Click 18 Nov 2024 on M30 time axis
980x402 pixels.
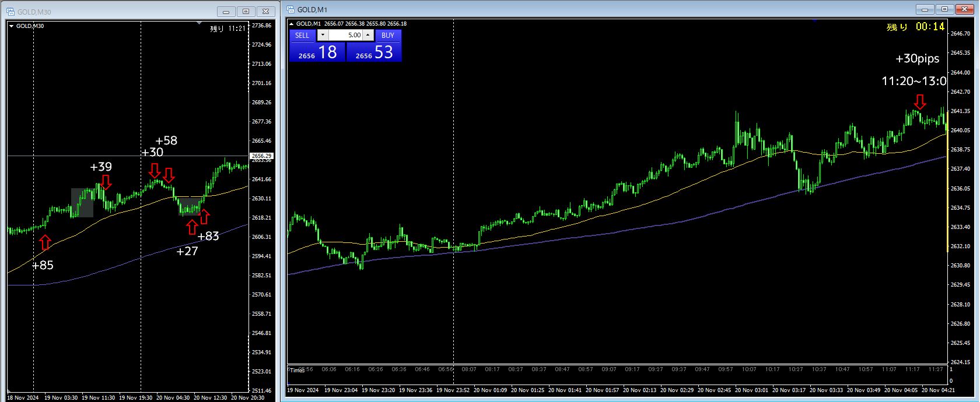23,398
